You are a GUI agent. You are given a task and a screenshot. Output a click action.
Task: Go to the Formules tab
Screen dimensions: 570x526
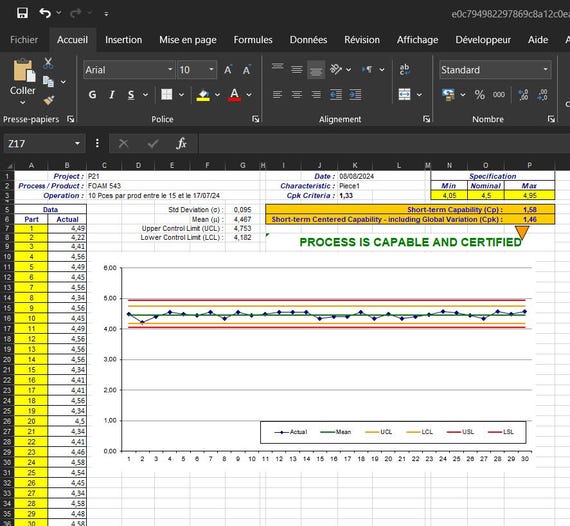tap(253, 40)
